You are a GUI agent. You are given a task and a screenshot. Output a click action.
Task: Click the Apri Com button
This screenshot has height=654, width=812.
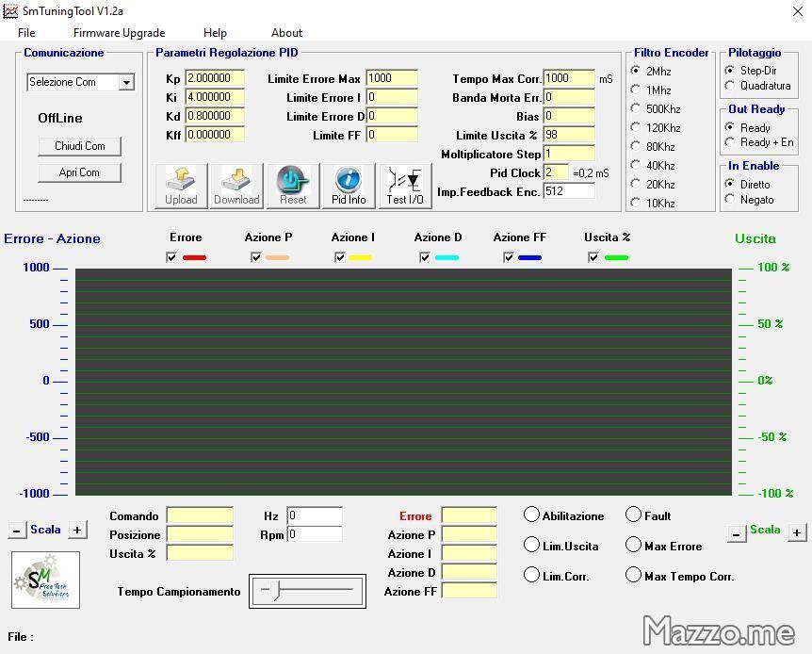(80, 172)
